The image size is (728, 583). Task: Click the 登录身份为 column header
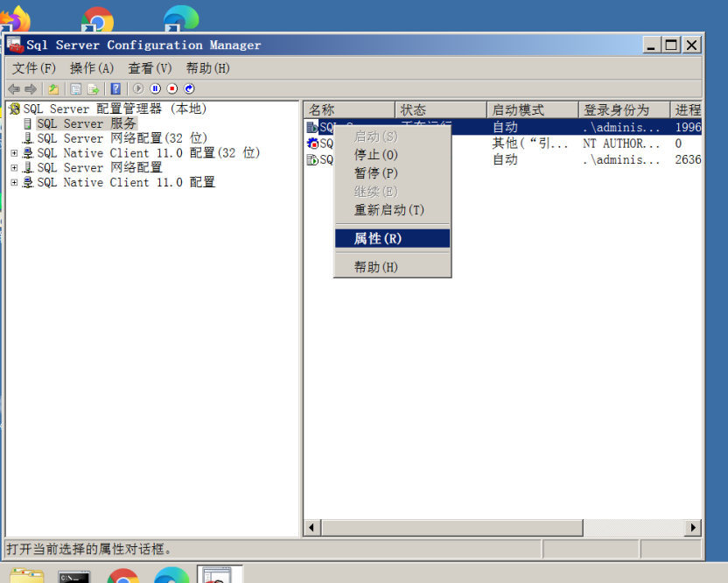pyautogui.click(x=616, y=110)
